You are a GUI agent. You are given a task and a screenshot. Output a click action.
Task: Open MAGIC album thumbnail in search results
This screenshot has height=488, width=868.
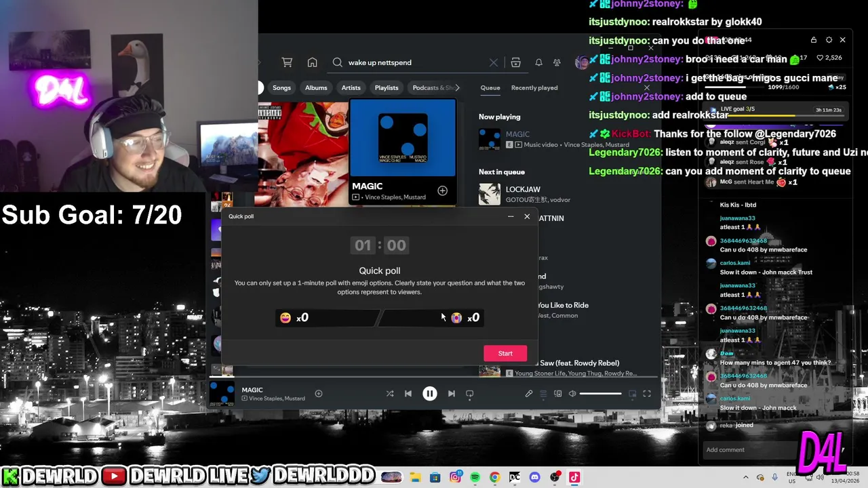(403, 138)
